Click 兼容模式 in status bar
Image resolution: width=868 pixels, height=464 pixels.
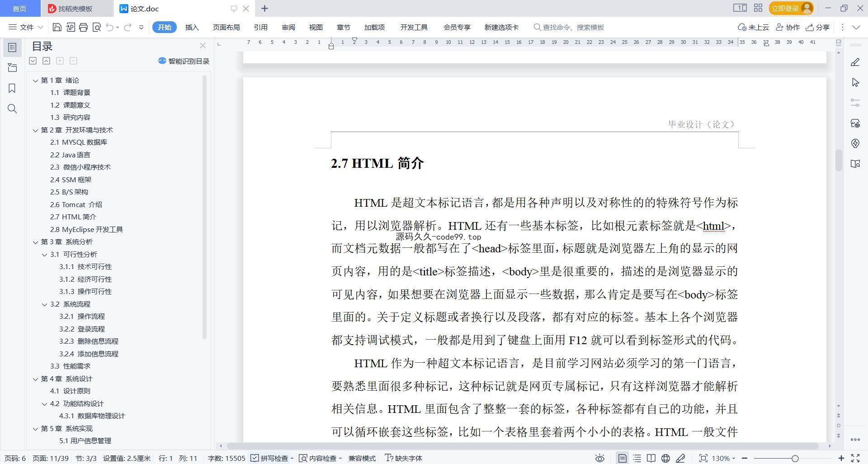tap(362, 458)
